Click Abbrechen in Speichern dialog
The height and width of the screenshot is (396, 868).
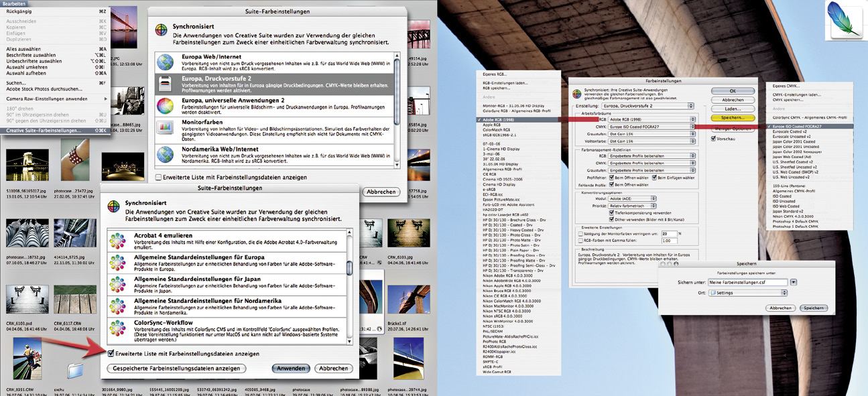(x=781, y=308)
